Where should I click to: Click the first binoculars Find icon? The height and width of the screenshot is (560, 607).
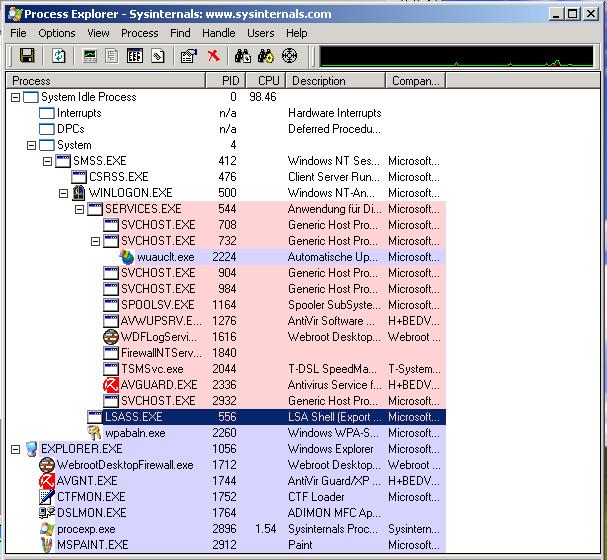point(241,56)
